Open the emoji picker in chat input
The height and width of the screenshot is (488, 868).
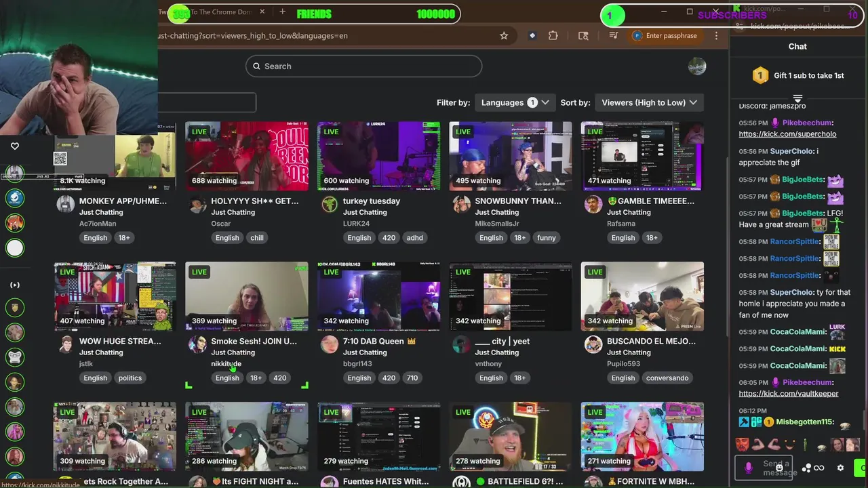pyautogui.click(x=780, y=468)
